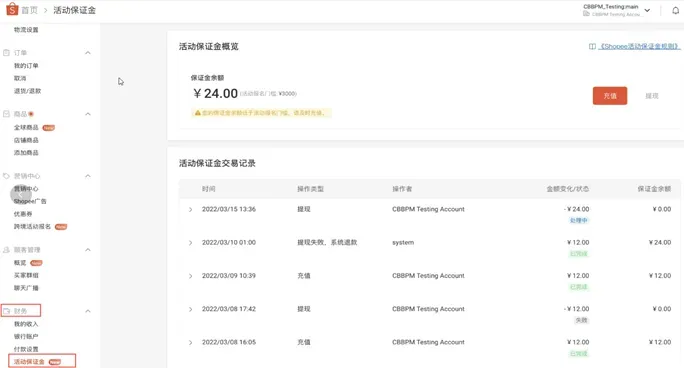Click the 商品 bag icon in sidebar
684x368 pixels.
(7, 114)
